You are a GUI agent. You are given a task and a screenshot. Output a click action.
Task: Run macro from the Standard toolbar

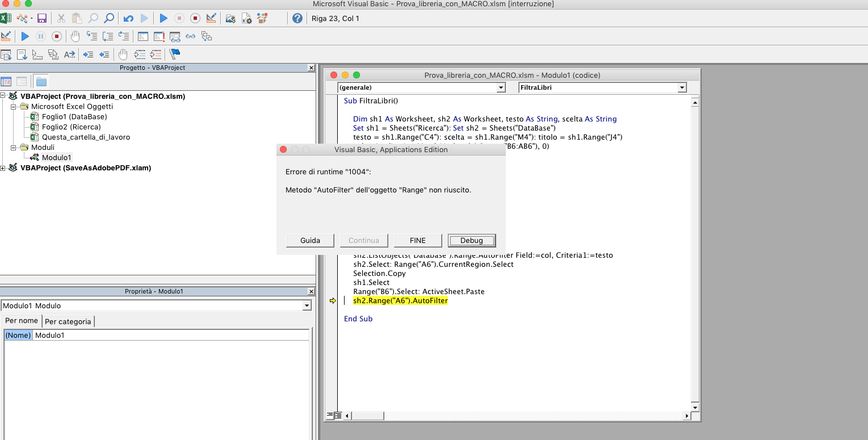pos(163,18)
